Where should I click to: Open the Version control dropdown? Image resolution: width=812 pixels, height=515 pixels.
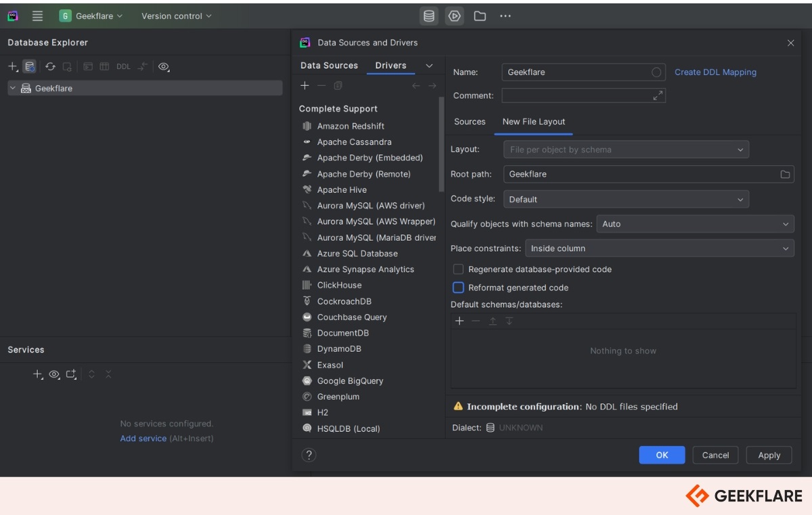(x=176, y=16)
